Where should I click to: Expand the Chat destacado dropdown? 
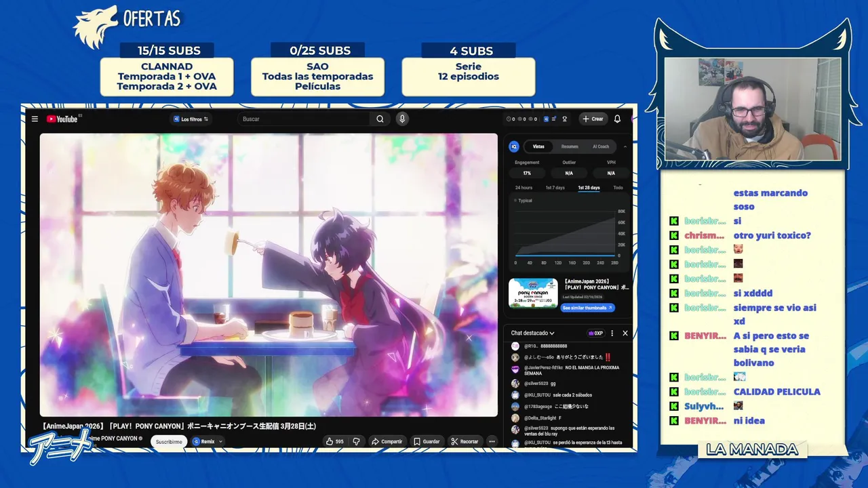(532, 333)
